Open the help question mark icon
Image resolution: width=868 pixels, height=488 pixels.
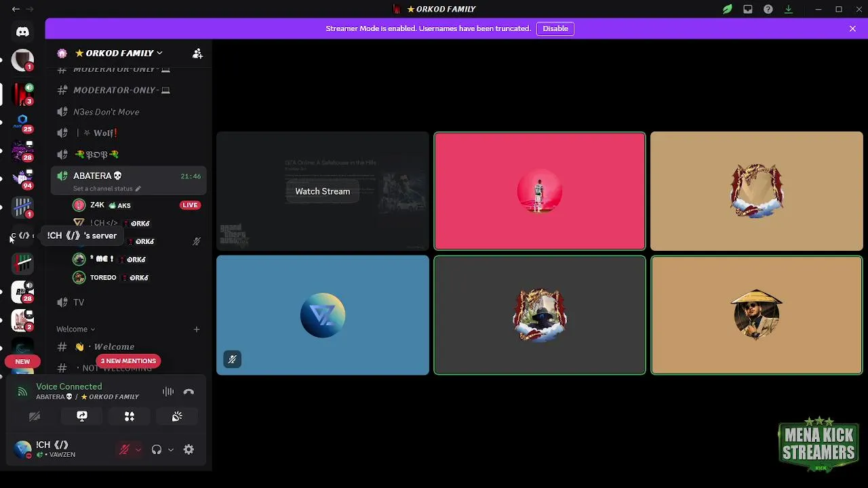(x=768, y=9)
